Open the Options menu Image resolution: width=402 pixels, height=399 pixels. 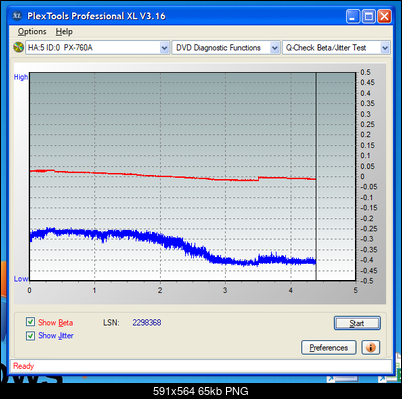pyautogui.click(x=32, y=32)
